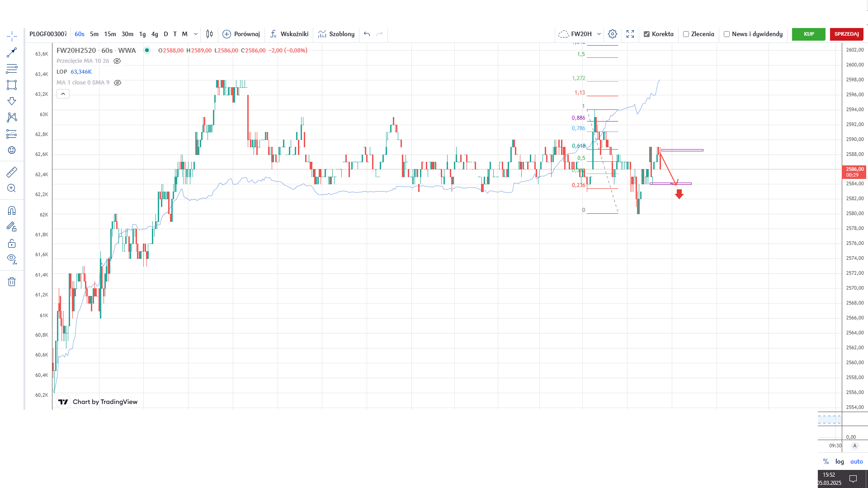Click the red SPRZEDAJ sell button
This screenshot has width=868, height=488.
pyautogui.click(x=847, y=34)
